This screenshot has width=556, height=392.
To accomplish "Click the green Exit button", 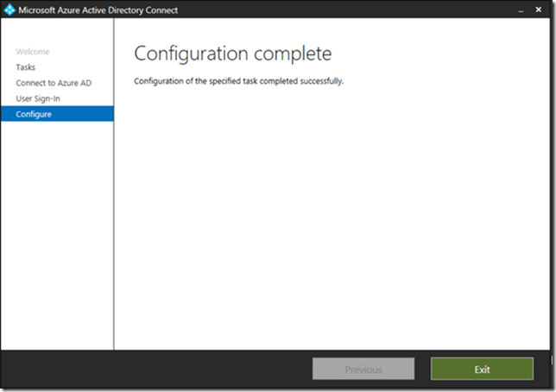I will 482,370.
